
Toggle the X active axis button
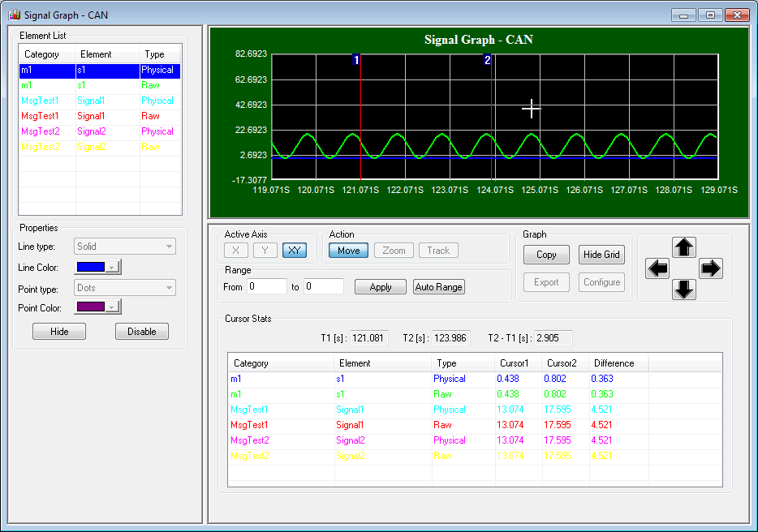236,251
